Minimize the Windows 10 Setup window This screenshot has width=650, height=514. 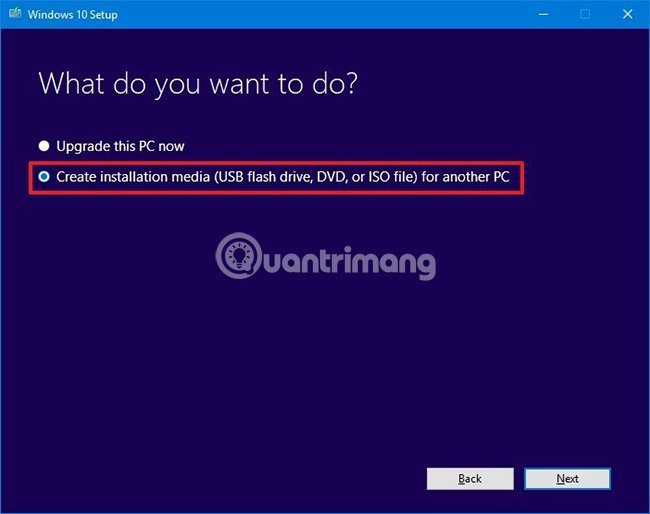tap(543, 14)
